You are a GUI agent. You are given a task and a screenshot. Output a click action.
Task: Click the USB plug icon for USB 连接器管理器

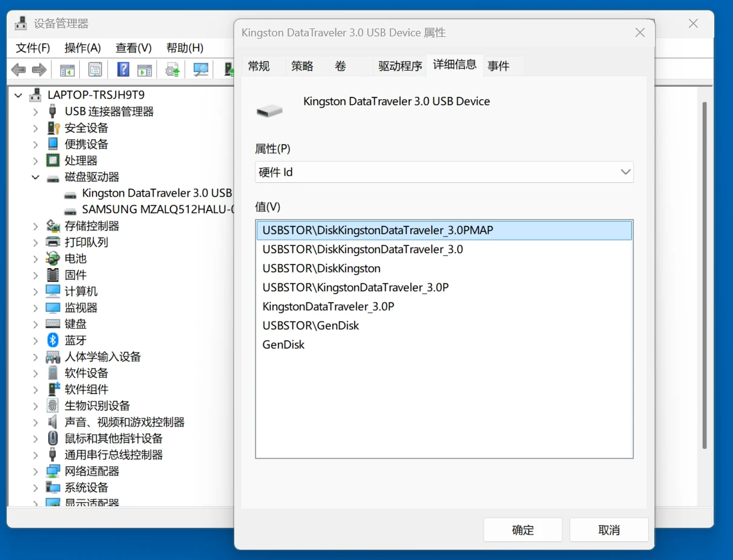[x=53, y=111]
